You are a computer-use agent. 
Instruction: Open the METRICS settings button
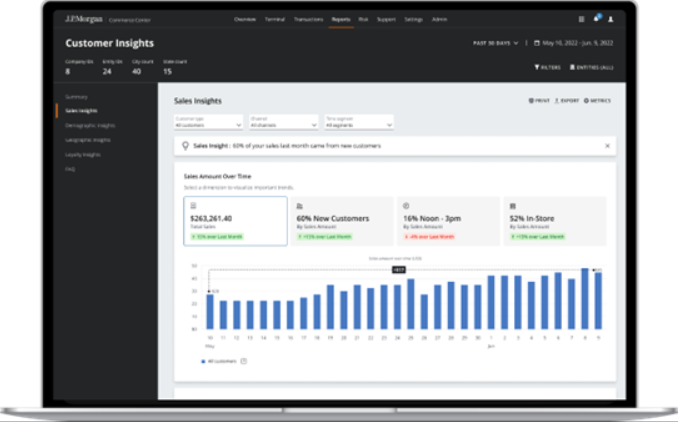(597, 100)
